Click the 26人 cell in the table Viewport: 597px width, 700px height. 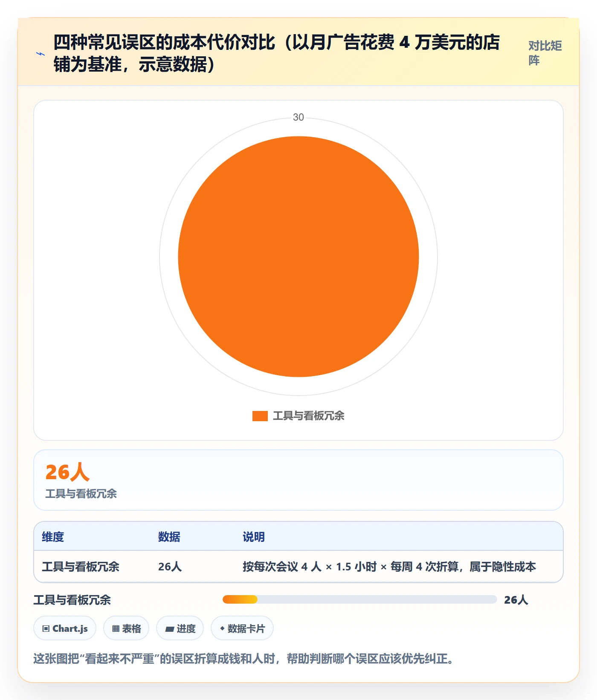[170, 567]
